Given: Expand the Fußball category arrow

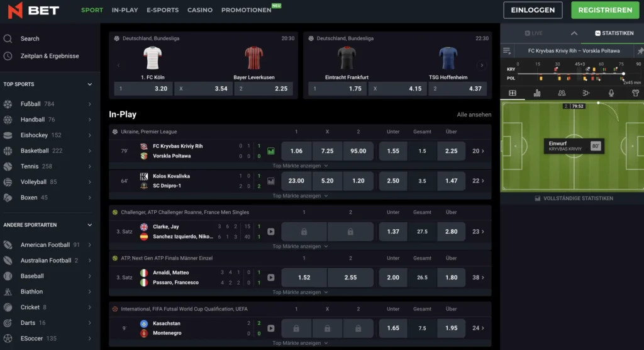Looking at the screenshot, I should point(89,104).
